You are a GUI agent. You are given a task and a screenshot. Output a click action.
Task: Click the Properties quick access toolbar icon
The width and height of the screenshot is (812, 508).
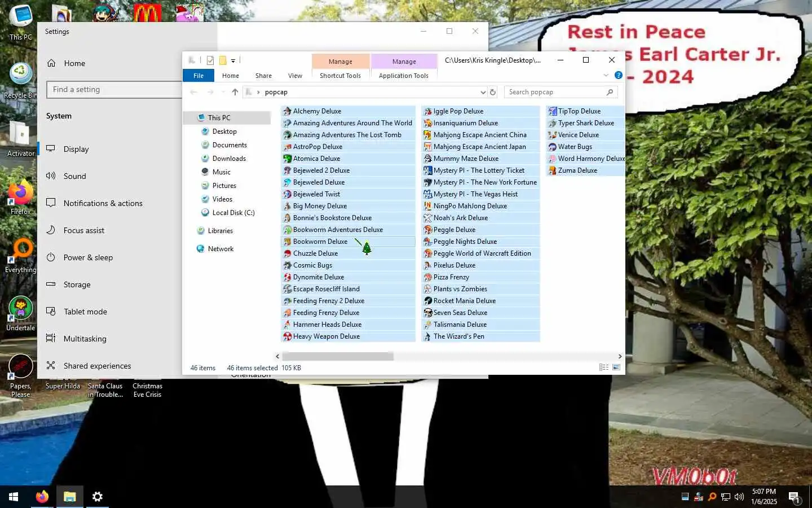(x=210, y=60)
